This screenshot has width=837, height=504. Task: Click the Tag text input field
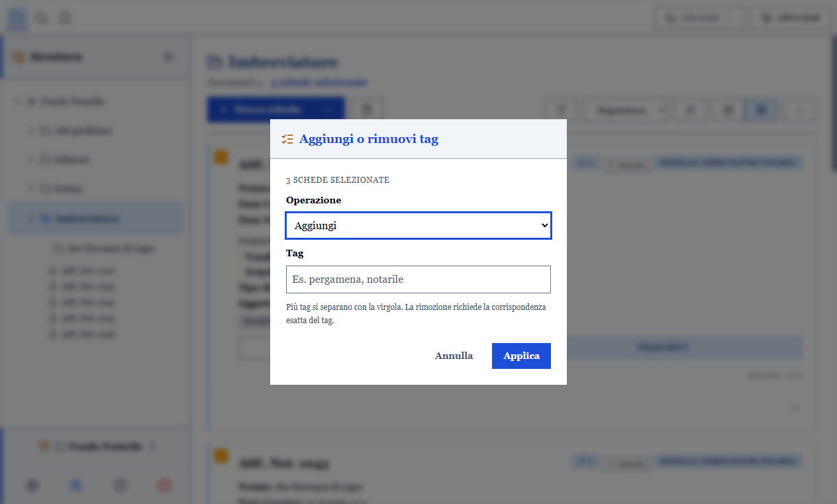(x=418, y=279)
